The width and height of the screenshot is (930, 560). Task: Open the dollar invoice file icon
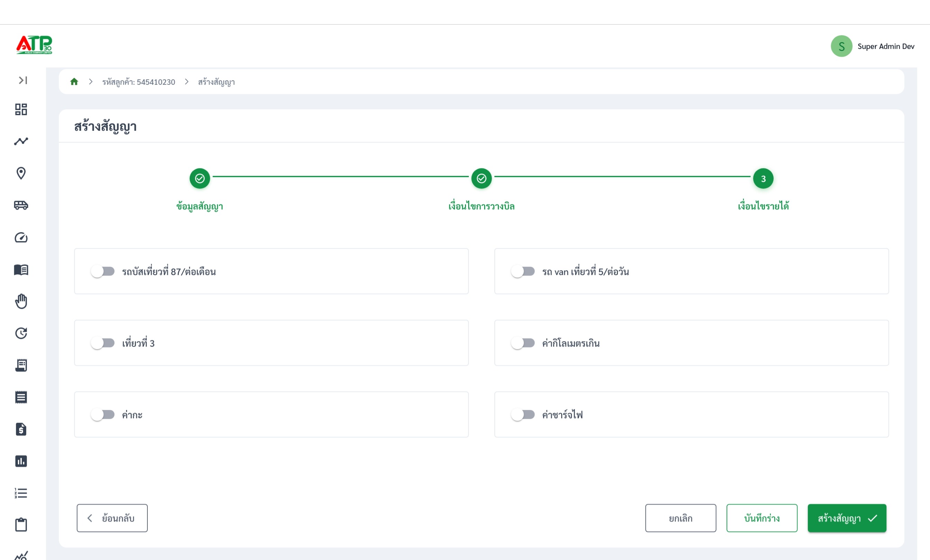pos(21,429)
